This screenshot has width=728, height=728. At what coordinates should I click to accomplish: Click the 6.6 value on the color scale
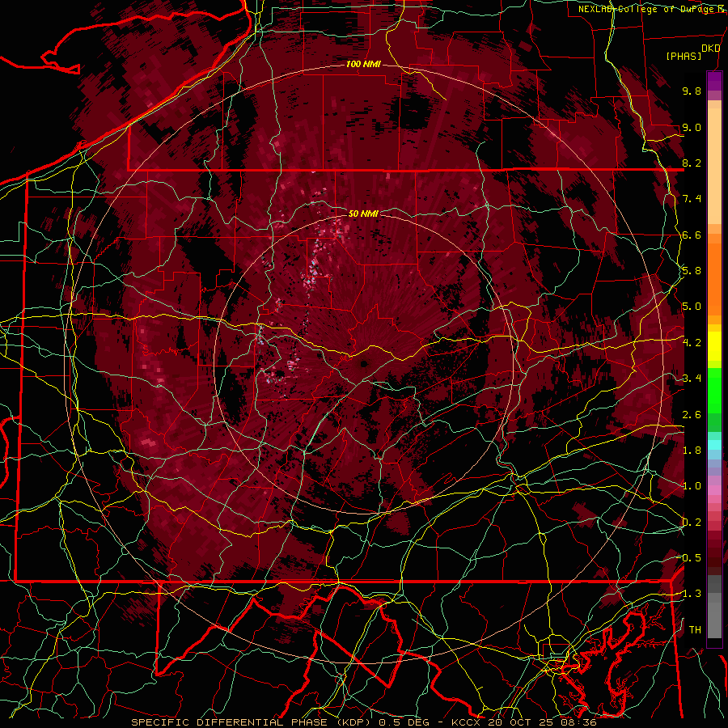click(692, 235)
